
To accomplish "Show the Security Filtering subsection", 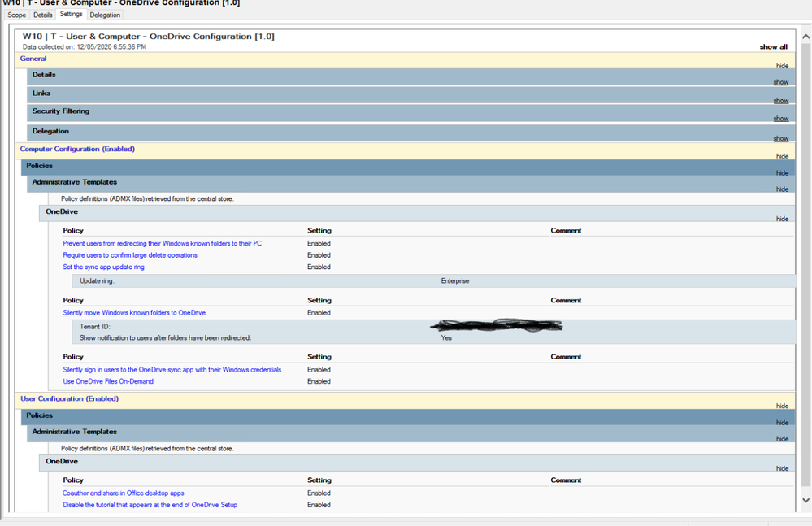I will 781,119.
